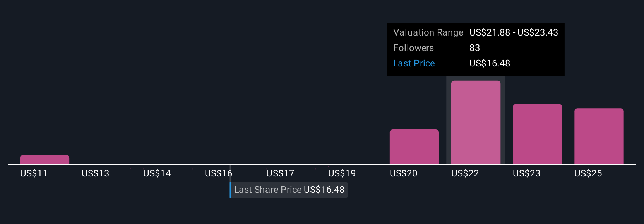Click the US$17 axis label
The image size is (644, 224).
tap(280, 173)
